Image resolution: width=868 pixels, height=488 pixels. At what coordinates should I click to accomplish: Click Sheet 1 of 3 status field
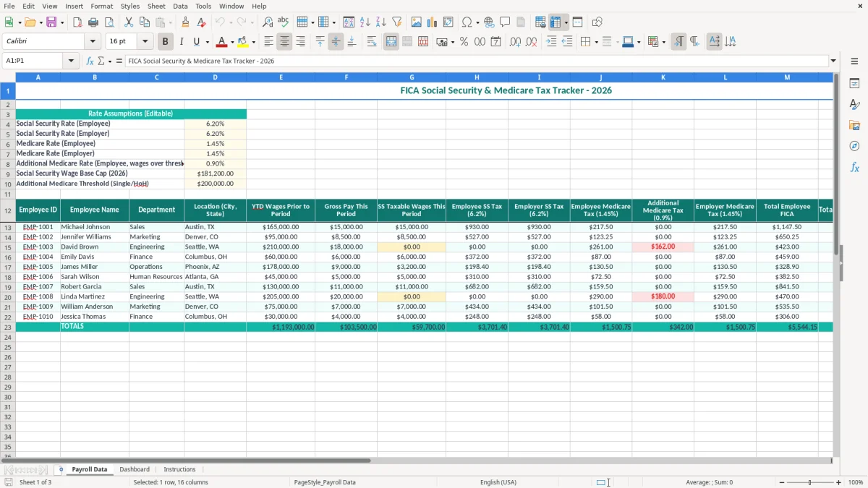(35, 482)
